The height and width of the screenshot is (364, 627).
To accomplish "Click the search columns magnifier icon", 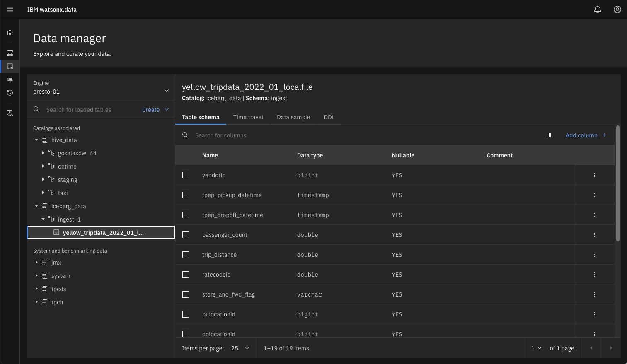I will pyautogui.click(x=185, y=135).
